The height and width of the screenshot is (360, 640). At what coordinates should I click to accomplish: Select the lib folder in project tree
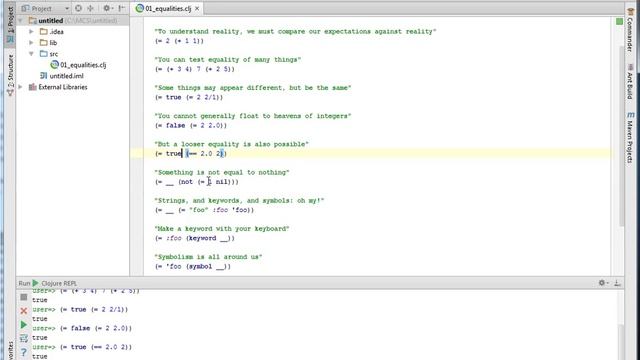click(x=49, y=42)
